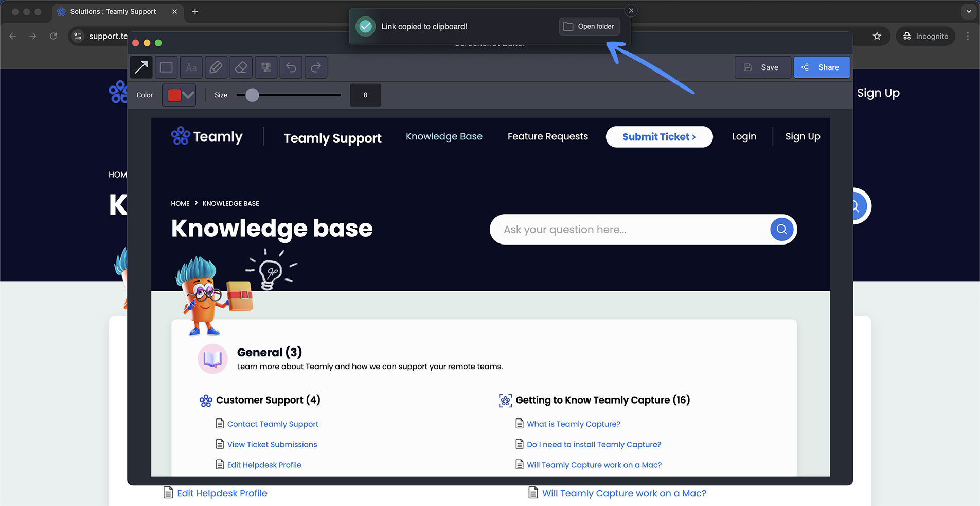The width and height of the screenshot is (980, 506).
Task: Click the blue search magnifier button
Action: pos(781,230)
